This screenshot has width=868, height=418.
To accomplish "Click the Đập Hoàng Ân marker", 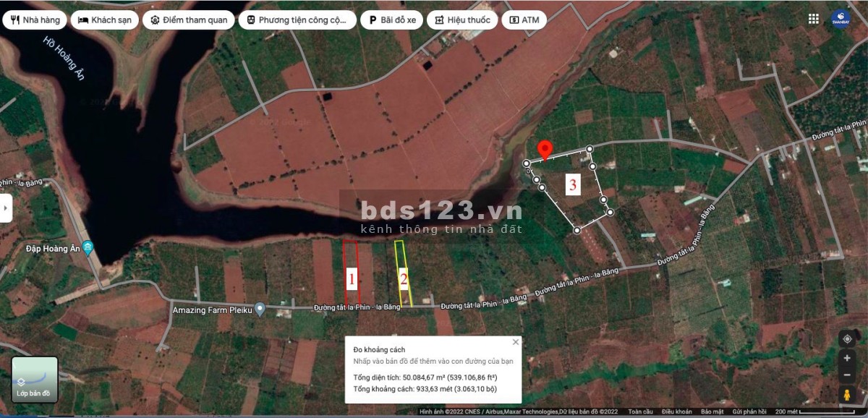I will click(x=88, y=248).
